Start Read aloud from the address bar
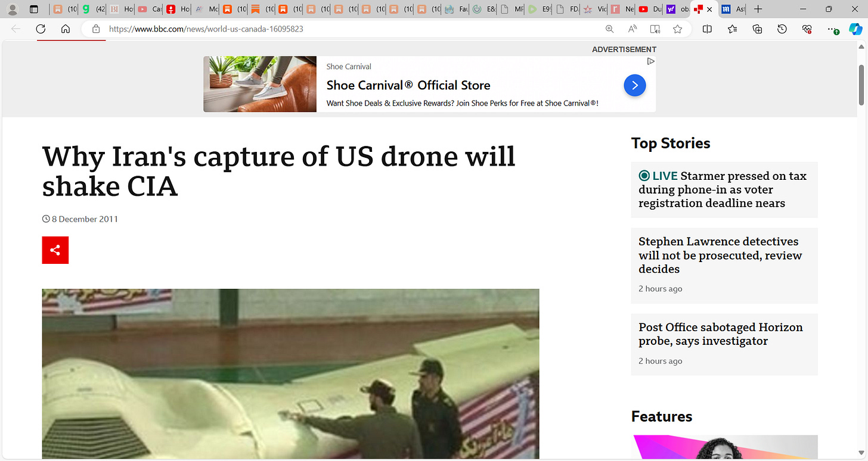Image resolution: width=868 pixels, height=461 pixels. 633,29
